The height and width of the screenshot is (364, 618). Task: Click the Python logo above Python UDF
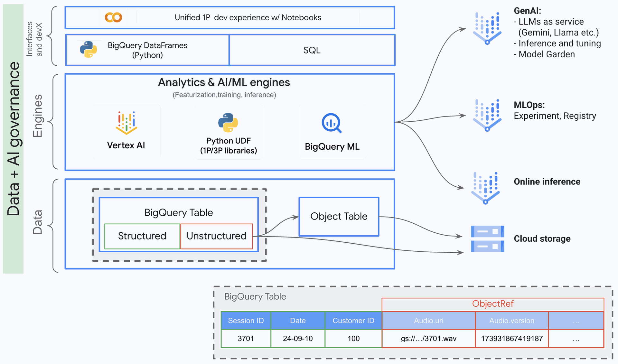[x=228, y=123]
